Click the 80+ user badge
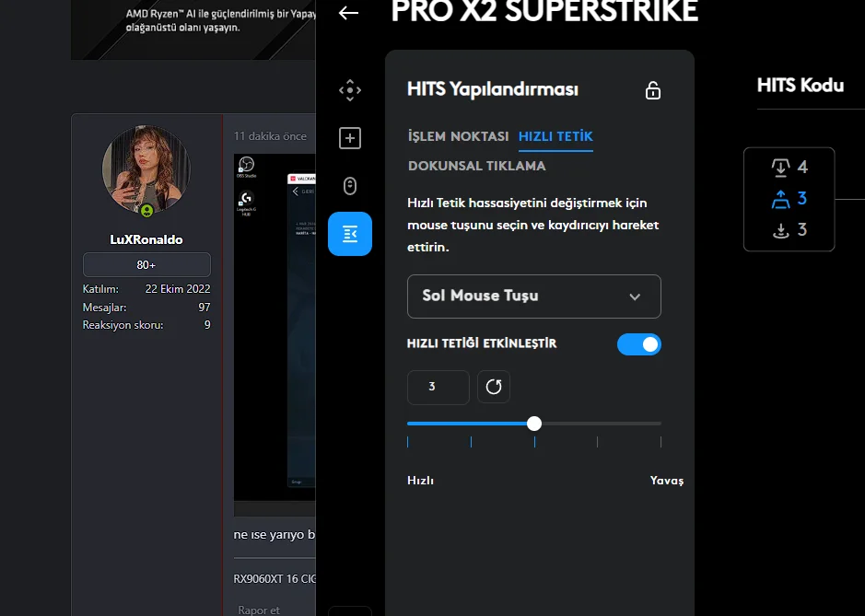Screen dimensions: 865x616 [146, 264]
